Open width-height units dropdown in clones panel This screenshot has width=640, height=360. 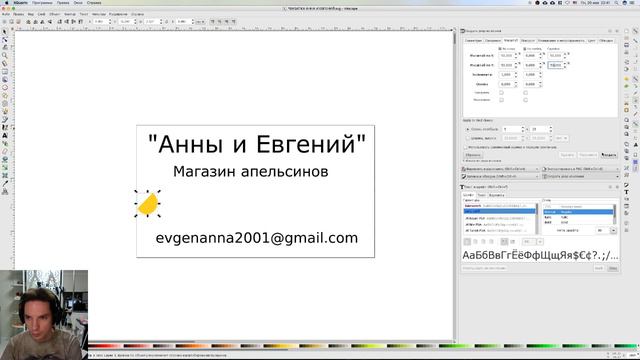tap(562, 138)
